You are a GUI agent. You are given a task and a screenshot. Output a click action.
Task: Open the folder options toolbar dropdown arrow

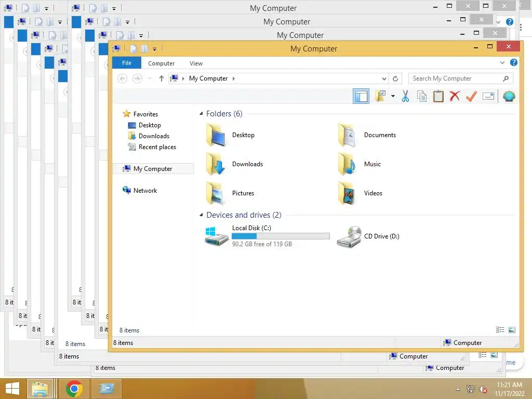(393, 96)
